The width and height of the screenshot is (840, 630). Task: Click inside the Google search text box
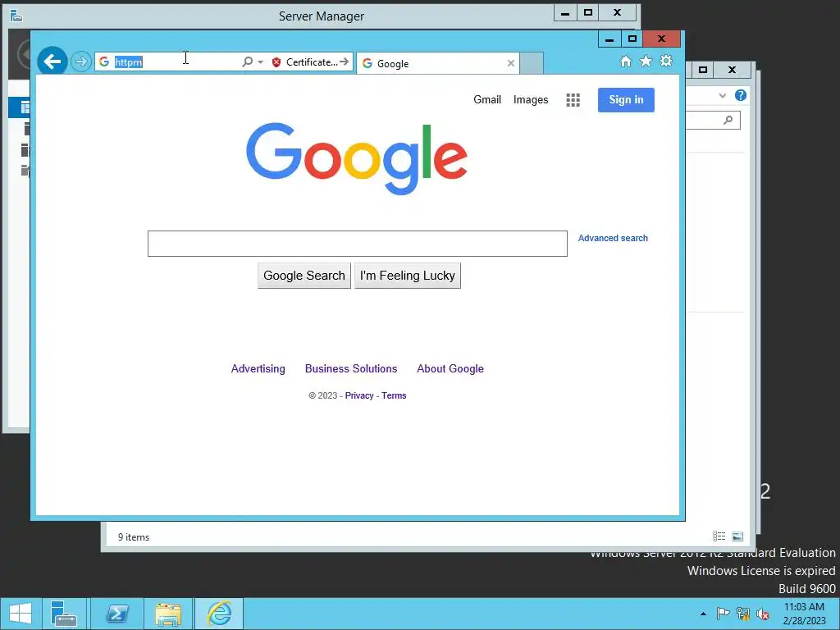click(x=358, y=244)
